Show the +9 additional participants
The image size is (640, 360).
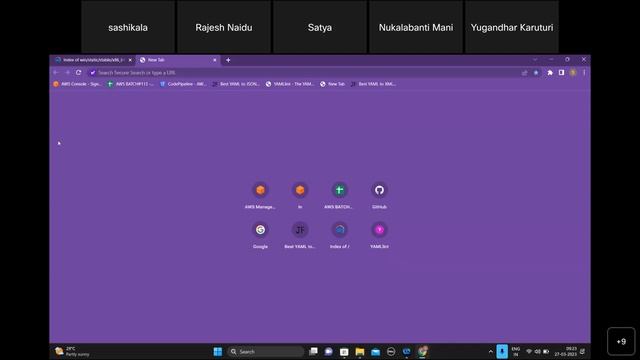pyautogui.click(x=621, y=341)
